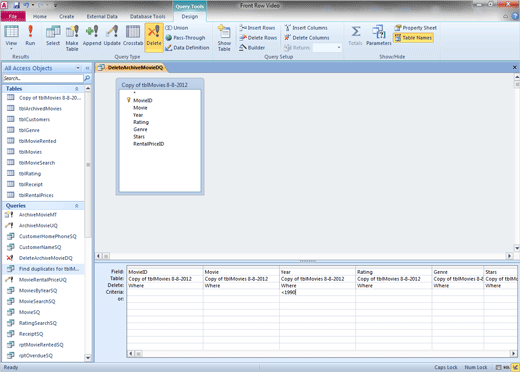Click the RentalPriceID field in table box
This screenshot has height=372, width=520.
(149, 144)
